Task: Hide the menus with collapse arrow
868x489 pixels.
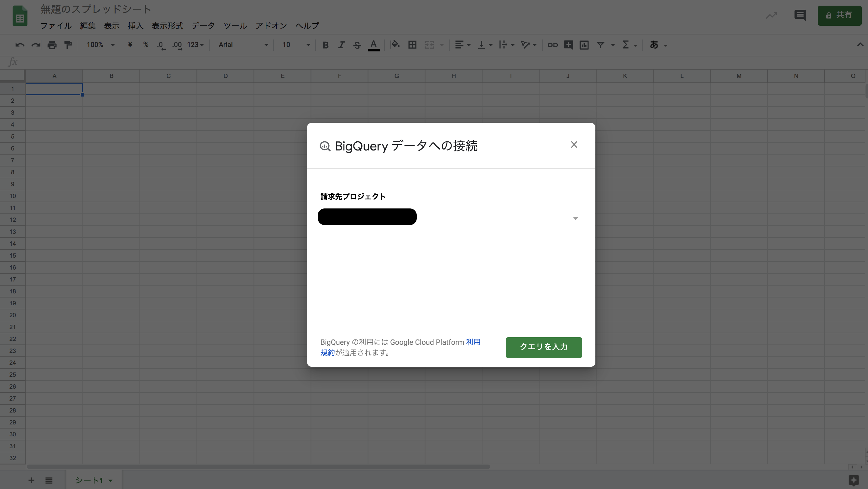Action: coord(860,45)
